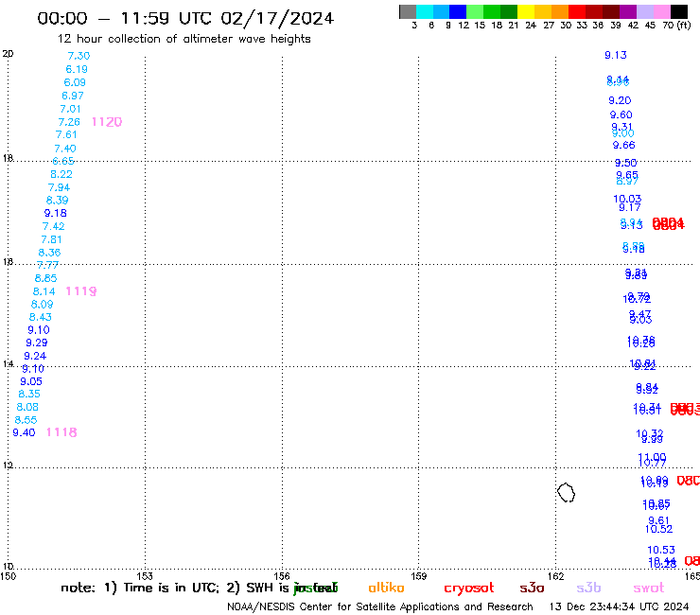The height and width of the screenshot is (615, 700).
Task: Click the orange swatch in the color legend
Action: [560, 11]
